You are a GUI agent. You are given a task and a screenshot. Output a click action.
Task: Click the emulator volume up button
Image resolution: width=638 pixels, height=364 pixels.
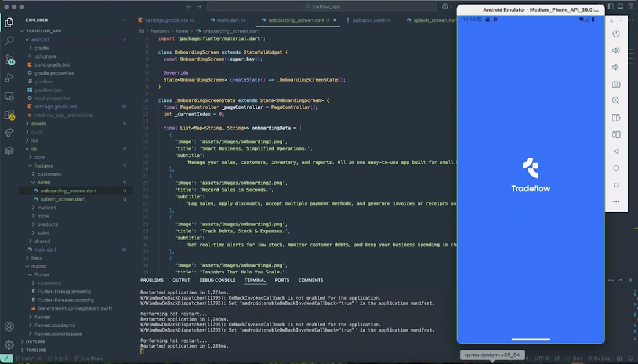click(x=616, y=50)
